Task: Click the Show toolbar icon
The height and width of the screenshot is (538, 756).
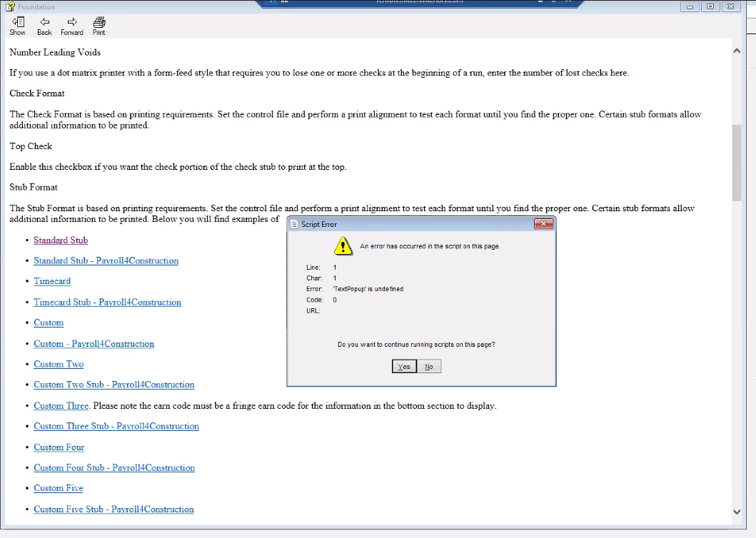Action: (x=17, y=26)
